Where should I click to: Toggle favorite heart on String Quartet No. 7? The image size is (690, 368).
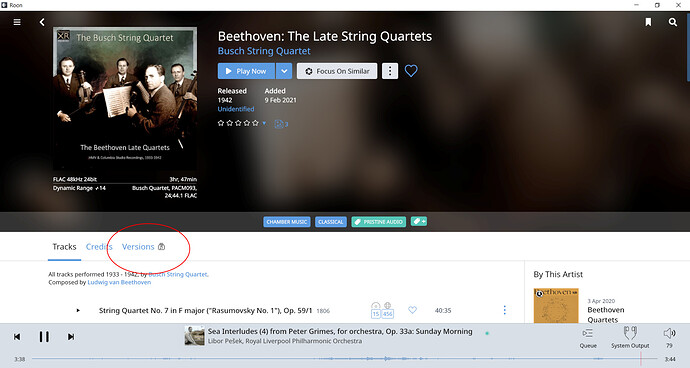(x=412, y=310)
